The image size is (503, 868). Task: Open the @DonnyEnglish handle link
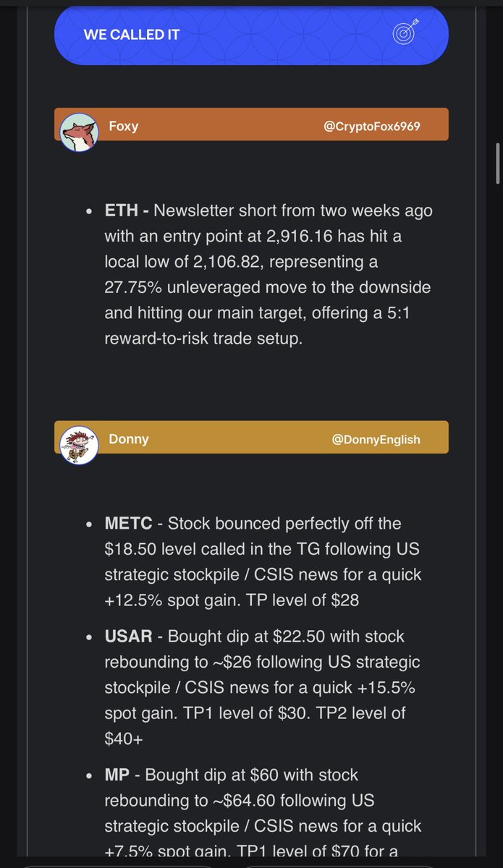click(x=376, y=439)
